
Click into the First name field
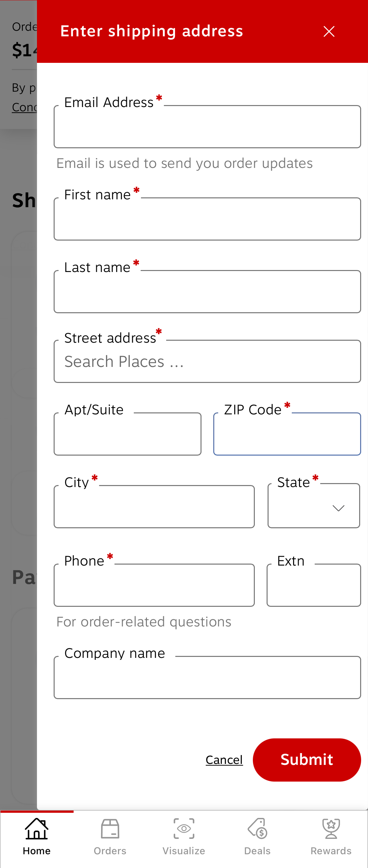[207, 219]
